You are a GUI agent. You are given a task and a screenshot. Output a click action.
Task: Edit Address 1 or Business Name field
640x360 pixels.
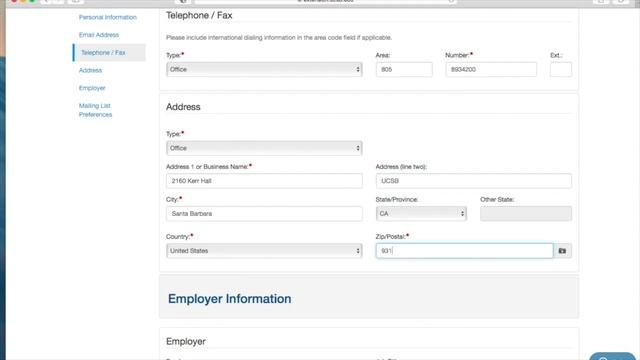[x=264, y=181]
